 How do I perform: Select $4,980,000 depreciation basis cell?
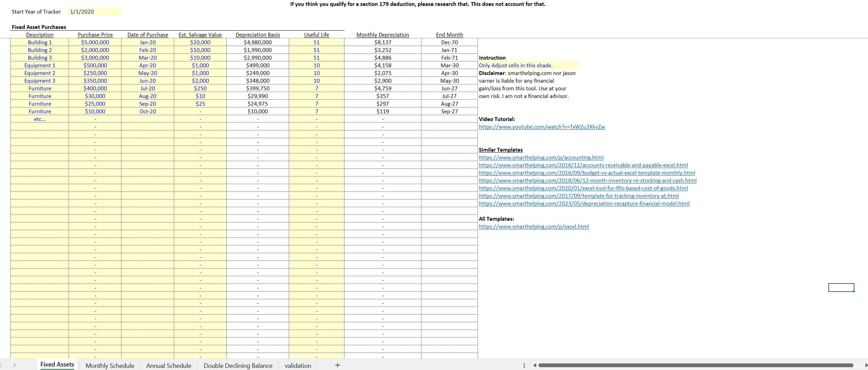(x=258, y=43)
